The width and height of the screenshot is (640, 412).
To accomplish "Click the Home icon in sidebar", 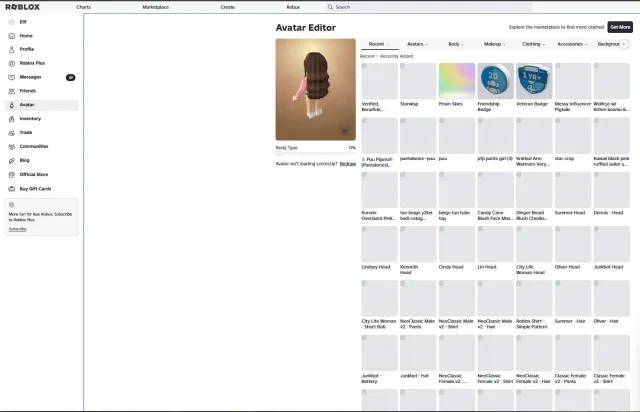I will [x=12, y=36].
